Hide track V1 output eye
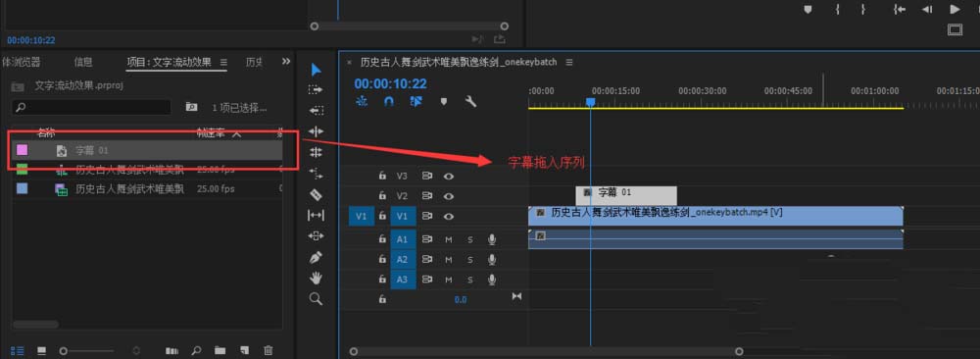 pyautogui.click(x=448, y=217)
